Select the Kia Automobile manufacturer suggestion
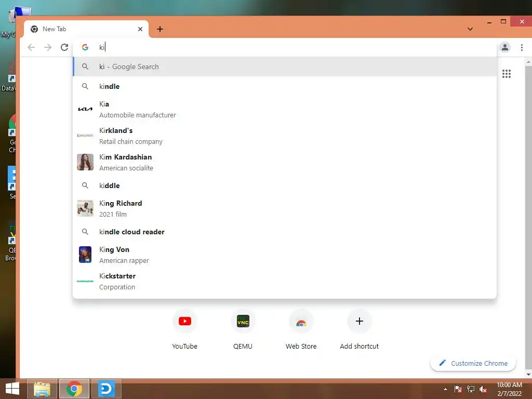This screenshot has width=532, height=399. point(285,109)
